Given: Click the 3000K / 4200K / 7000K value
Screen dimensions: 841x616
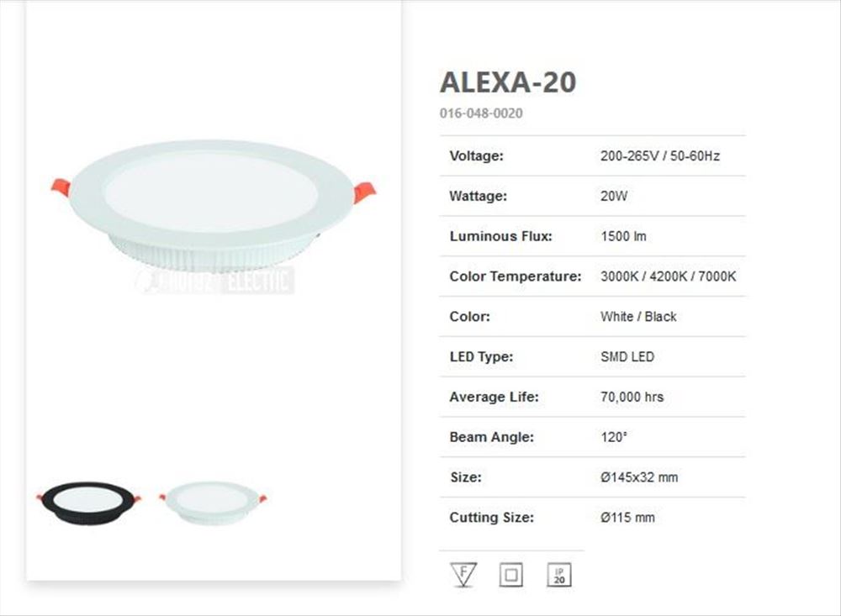Looking at the screenshot, I should 668,276.
